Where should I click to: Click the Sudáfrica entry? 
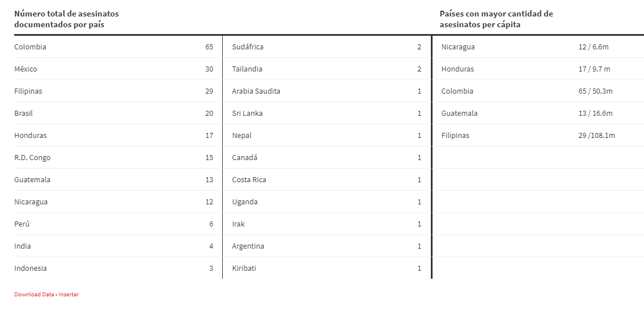(248, 47)
